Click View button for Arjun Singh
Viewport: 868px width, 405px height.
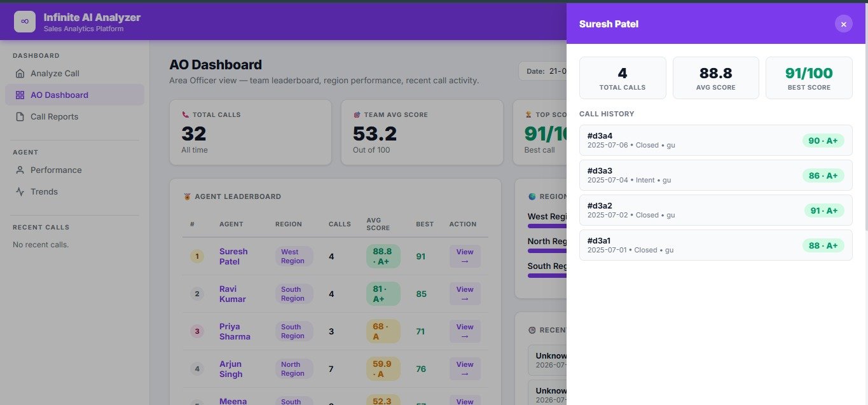pos(465,369)
